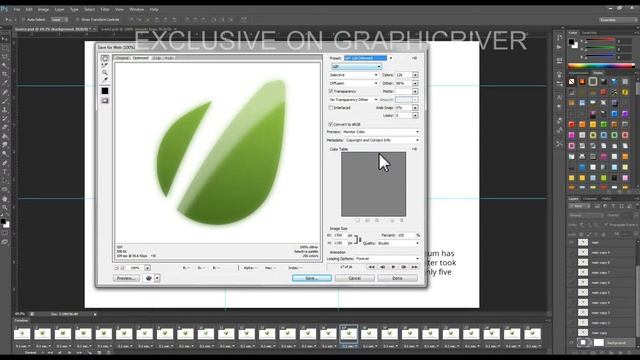Viewport: 640px width, 360px height.
Task: Open the Window menu
Action: tap(136, 9)
